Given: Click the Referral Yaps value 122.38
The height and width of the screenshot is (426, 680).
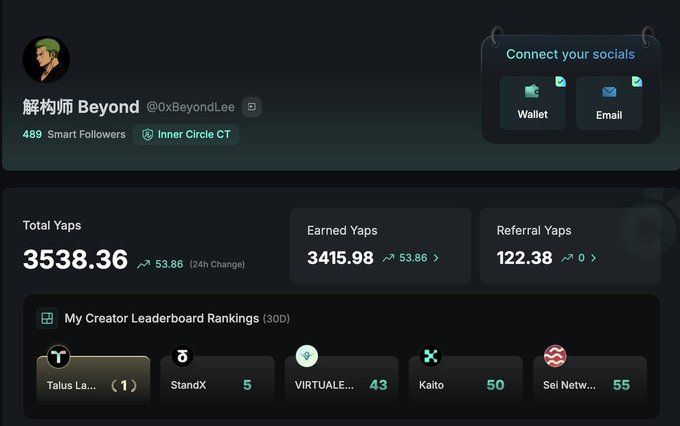Looking at the screenshot, I should [525, 258].
